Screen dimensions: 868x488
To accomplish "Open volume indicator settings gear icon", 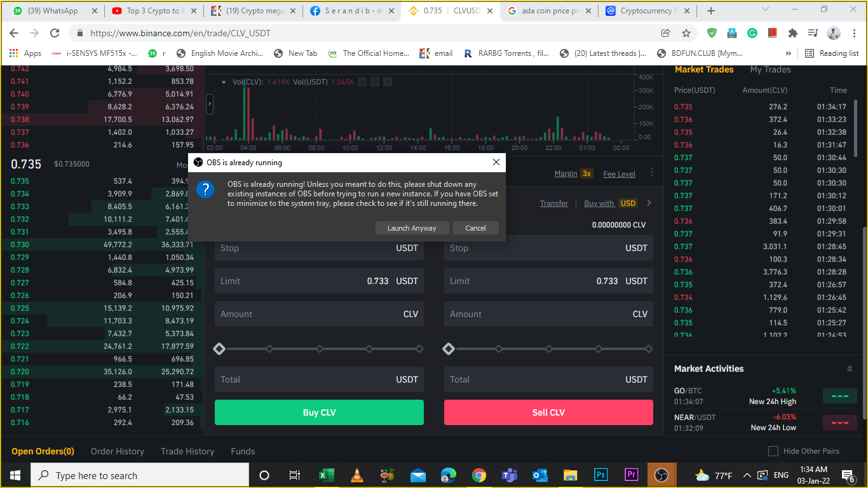I will click(x=375, y=82).
